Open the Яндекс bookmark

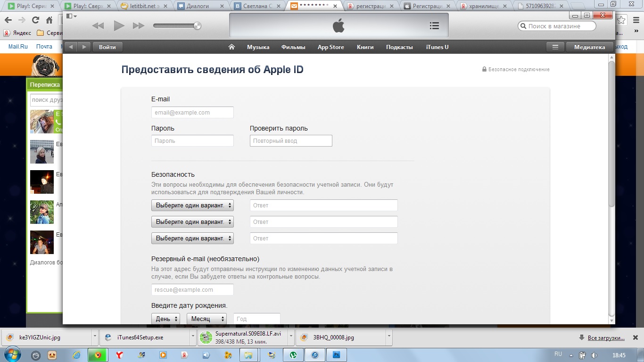click(17, 33)
